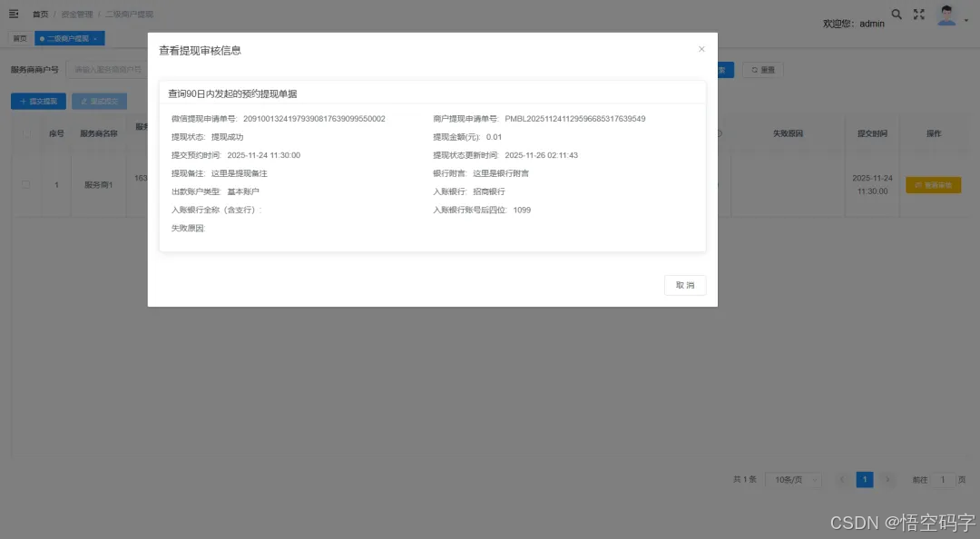Viewport: 980px width, 539px height.
Task: Close the 查看提现审核信息 dialog with X
Action: point(701,49)
